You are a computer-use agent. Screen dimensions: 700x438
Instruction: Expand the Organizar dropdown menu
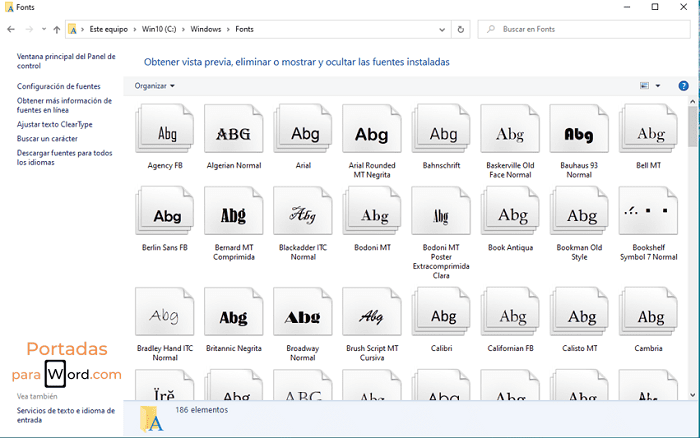155,86
